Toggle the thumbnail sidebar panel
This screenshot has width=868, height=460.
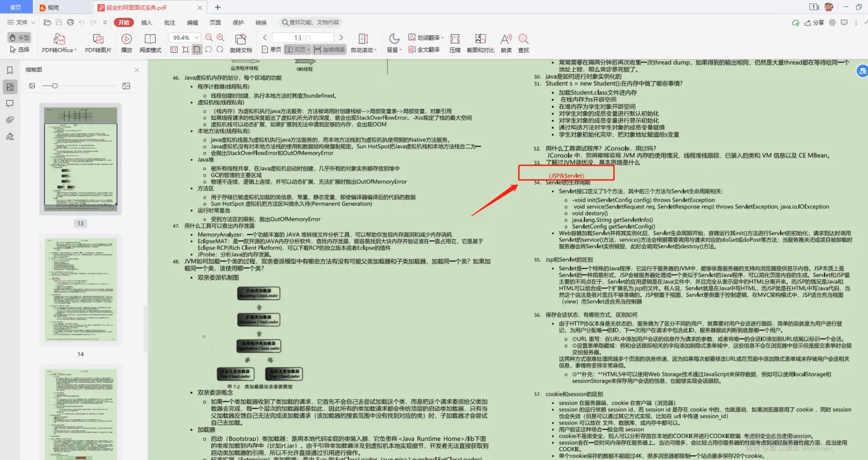[10, 87]
